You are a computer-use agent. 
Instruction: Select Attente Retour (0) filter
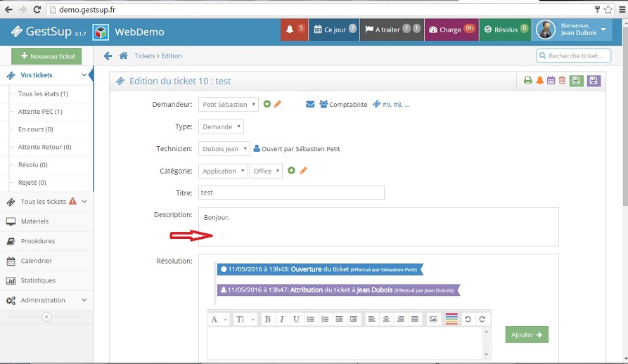(x=45, y=147)
